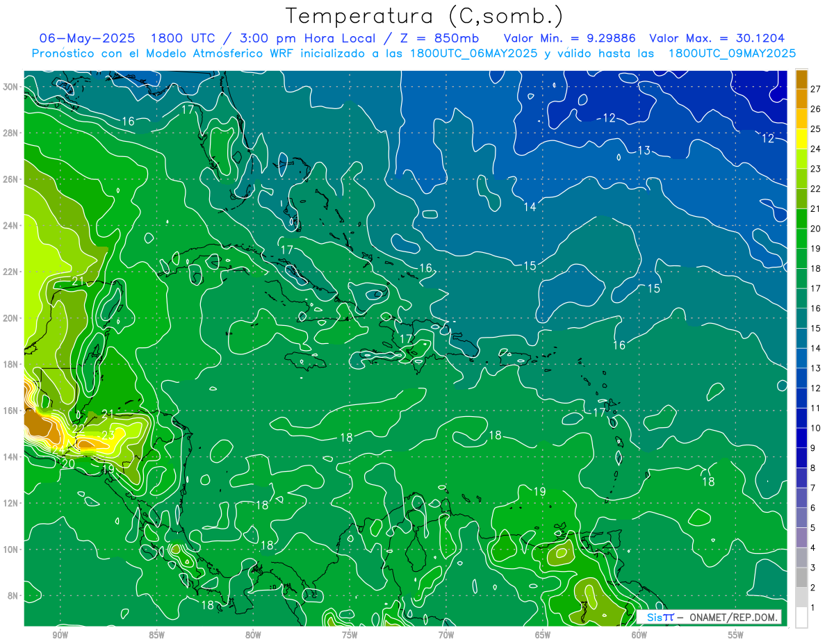Click the longitude axis label 55W
Screen dimensions: 834x644
735,635
